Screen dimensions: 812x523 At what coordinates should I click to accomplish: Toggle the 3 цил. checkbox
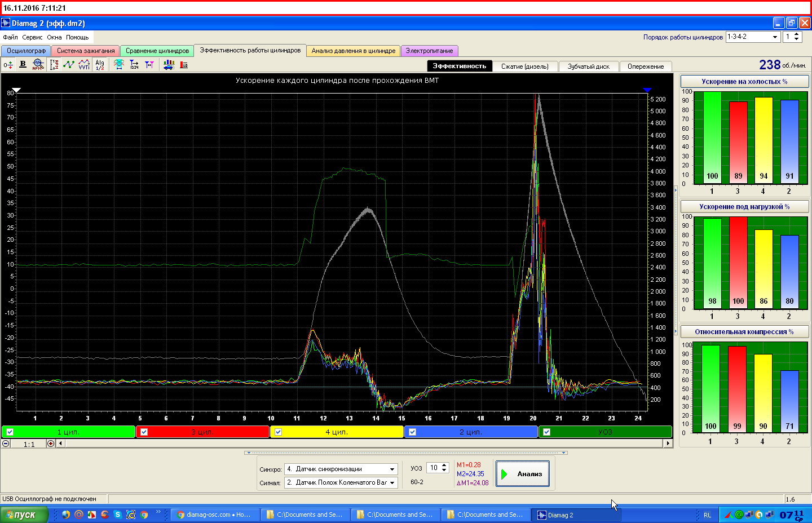coord(144,432)
